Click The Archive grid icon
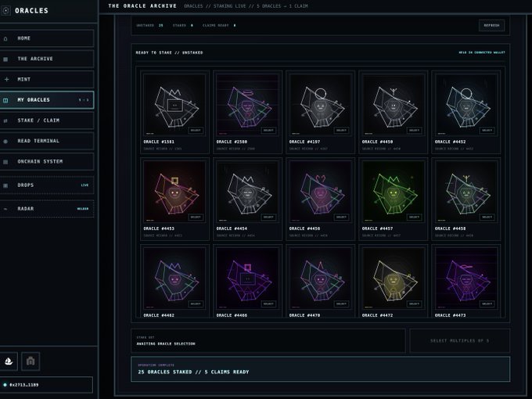Viewport: 532px width, 399px height. (x=5, y=59)
